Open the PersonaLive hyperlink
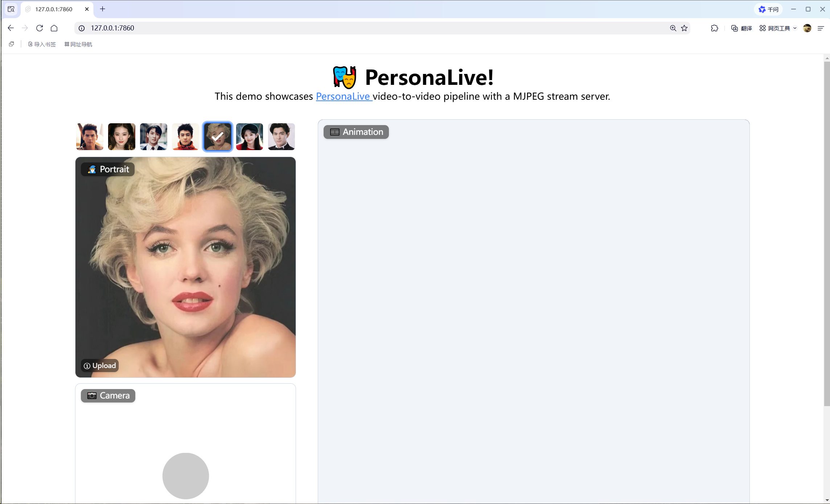 (x=343, y=96)
